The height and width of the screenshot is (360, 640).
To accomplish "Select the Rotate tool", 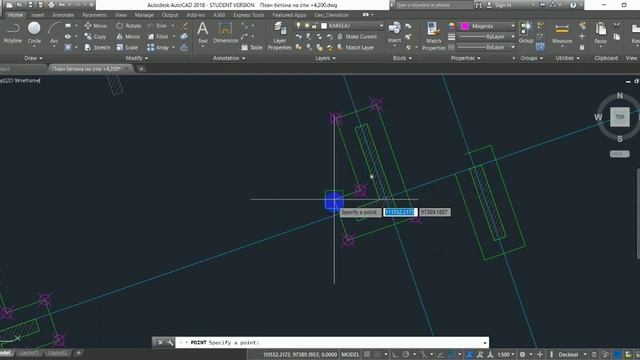I will tap(128, 26).
